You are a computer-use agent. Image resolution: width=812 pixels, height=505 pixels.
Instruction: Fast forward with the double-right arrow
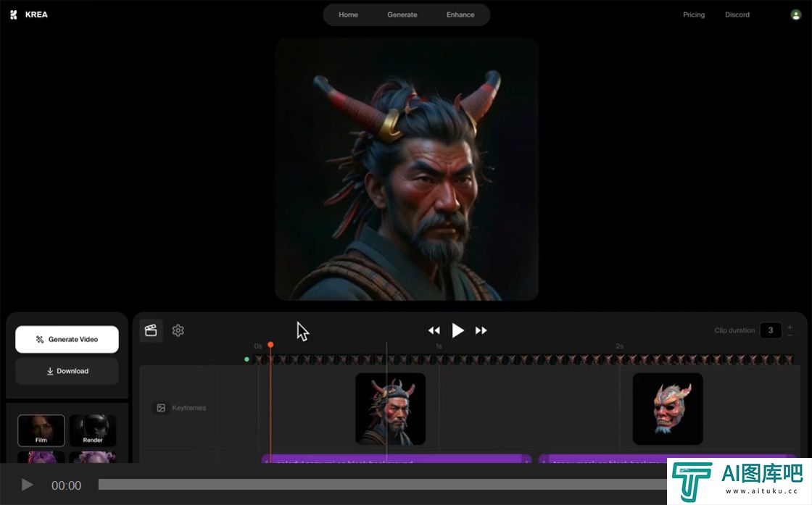[x=481, y=330]
